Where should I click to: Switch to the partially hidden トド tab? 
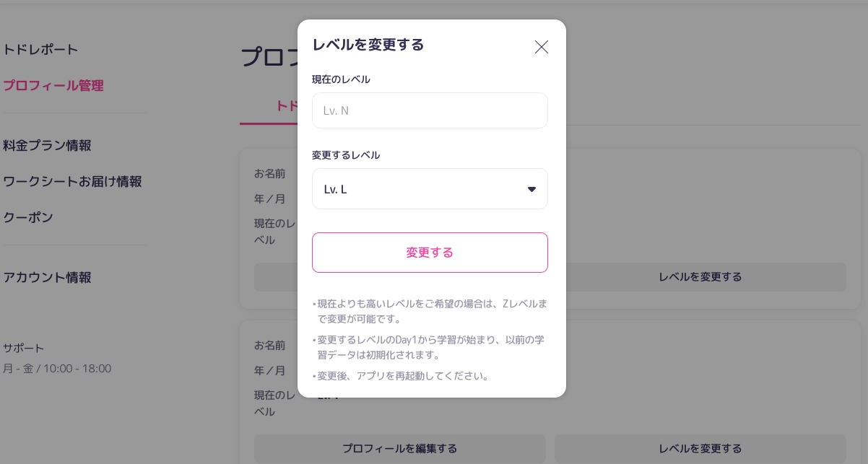click(287, 106)
